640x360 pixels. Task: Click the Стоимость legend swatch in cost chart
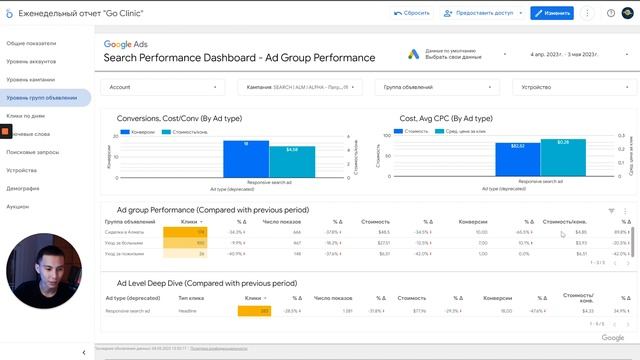click(398, 131)
